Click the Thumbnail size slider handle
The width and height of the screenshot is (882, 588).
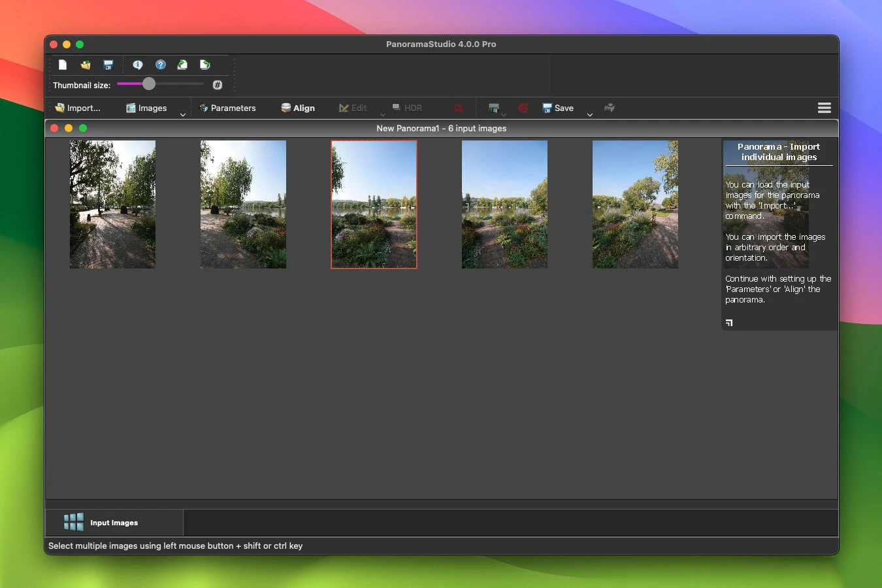click(x=149, y=84)
